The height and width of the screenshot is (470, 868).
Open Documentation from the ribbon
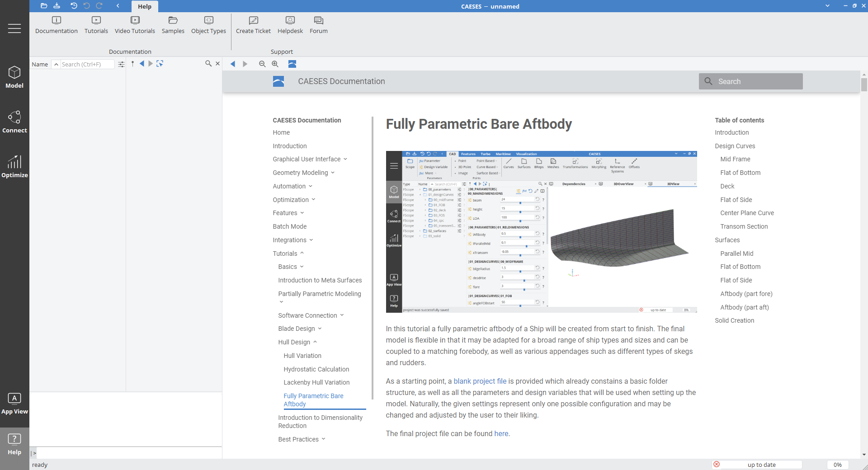point(57,25)
